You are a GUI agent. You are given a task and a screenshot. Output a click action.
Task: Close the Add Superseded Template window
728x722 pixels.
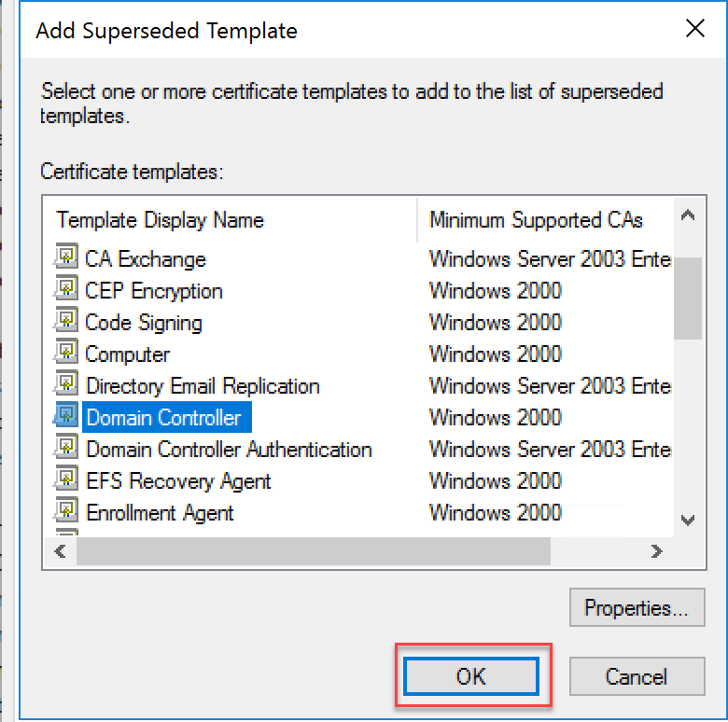click(x=694, y=29)
